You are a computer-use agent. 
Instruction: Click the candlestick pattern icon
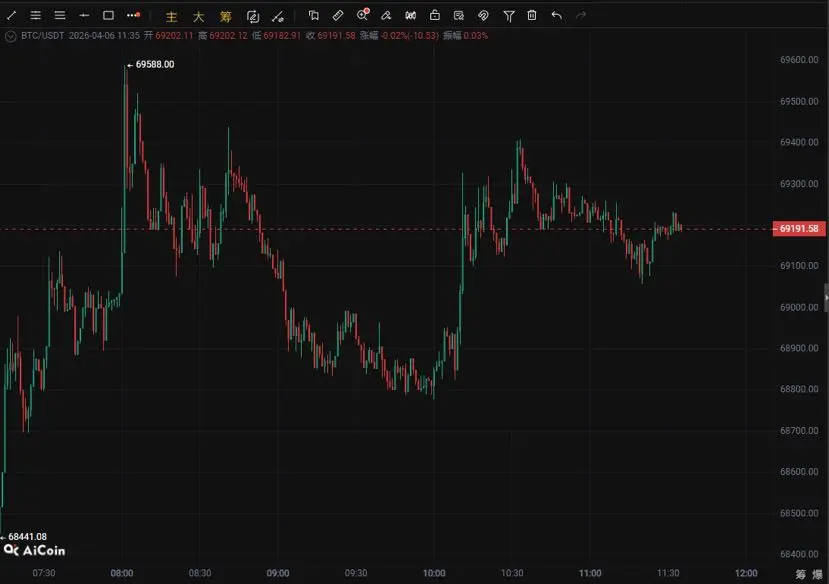tap(411, 15)
